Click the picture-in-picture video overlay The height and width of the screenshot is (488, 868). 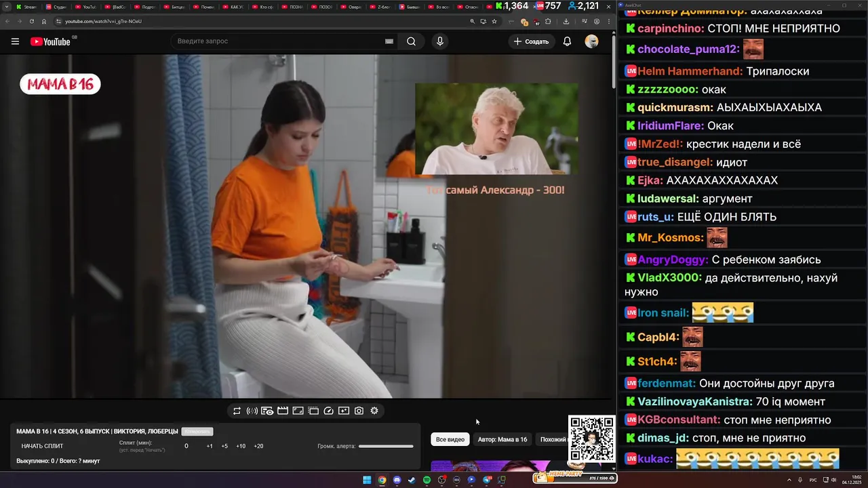(496, 129)
